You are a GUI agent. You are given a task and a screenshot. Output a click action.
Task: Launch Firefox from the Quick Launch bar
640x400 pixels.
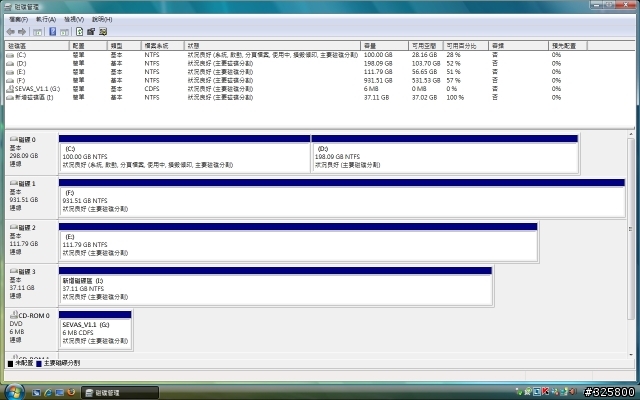[x=71, y=393]
